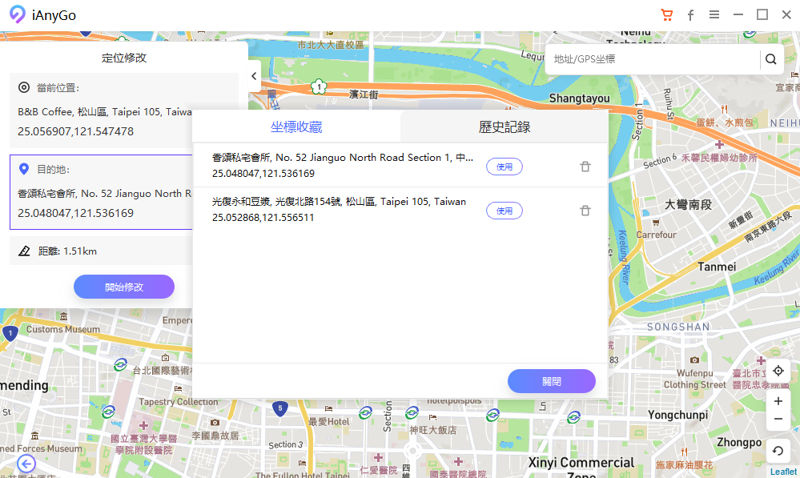This screenshot has height=478, width=800.
Task: Click the search magnifier icon
Action: [x=771, y=59]
